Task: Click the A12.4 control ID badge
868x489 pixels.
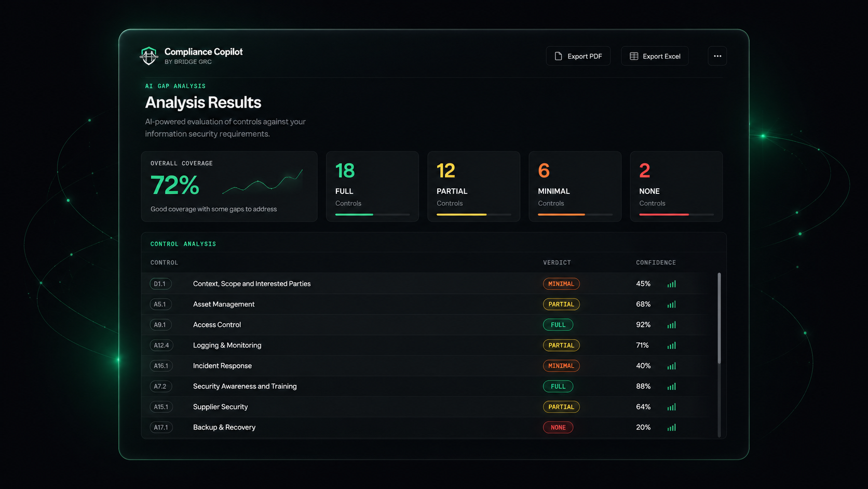Action: [161, 345]
